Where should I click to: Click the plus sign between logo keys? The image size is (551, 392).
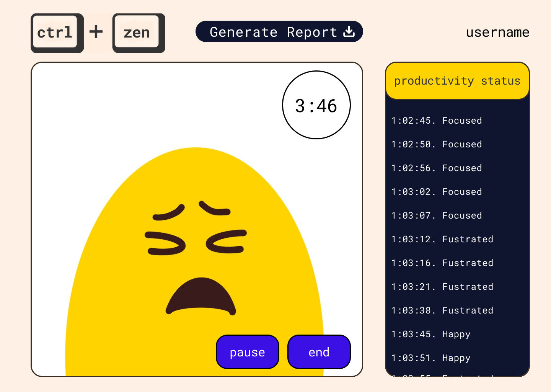click(96, 32)
